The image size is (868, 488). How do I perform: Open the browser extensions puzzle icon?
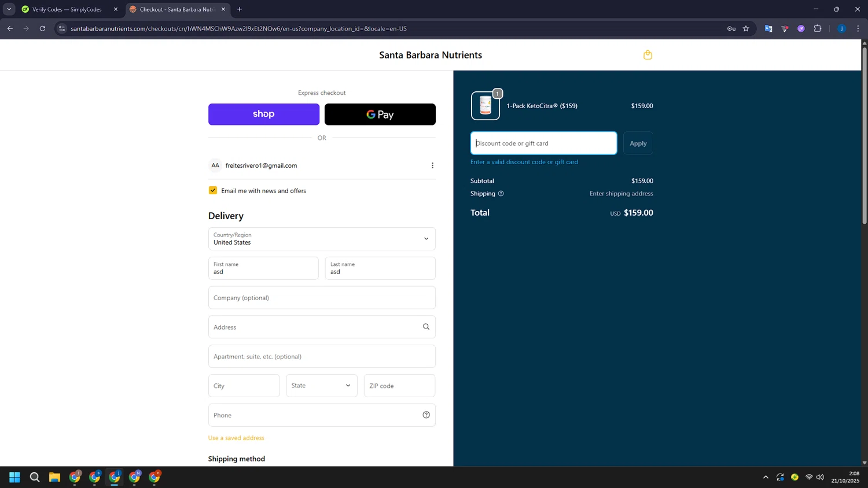(x=817, y=28)
